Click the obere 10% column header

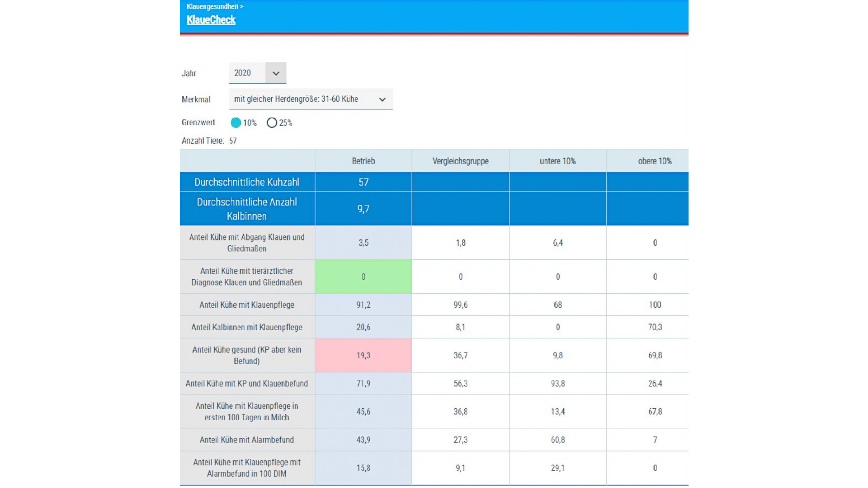point(654,161)
